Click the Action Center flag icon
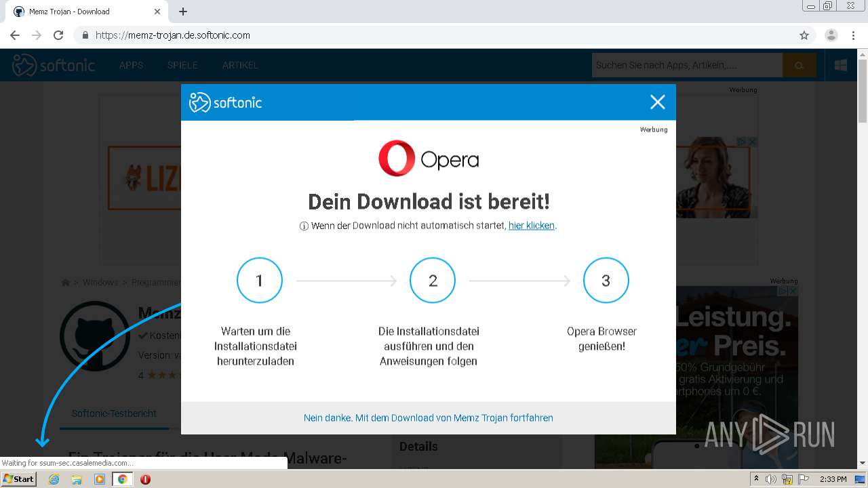This screenshot has height=488, width=868. click(x=804, y=479)
